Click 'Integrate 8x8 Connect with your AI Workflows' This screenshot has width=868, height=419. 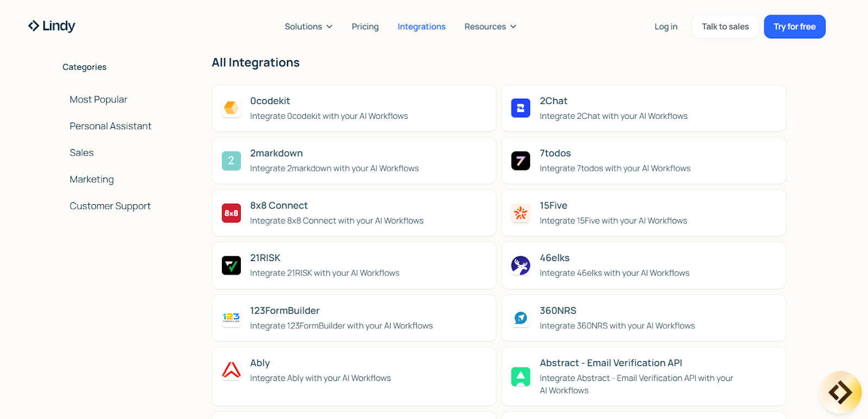[x=337, y=221]
